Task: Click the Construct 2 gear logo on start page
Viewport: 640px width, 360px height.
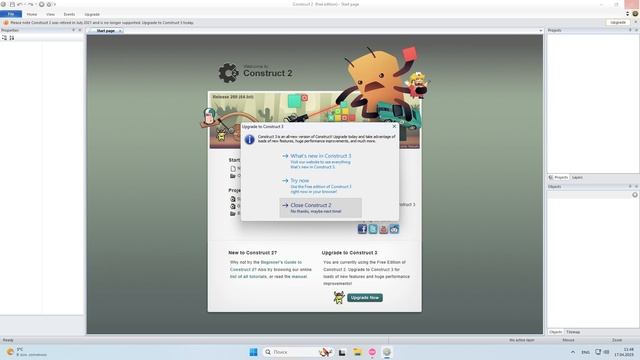Action: (228, 73)
